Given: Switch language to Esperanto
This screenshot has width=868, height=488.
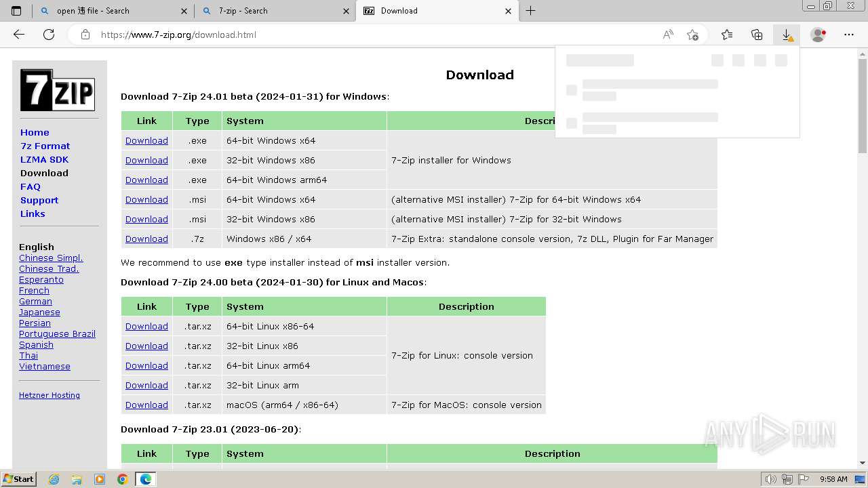Looking at the screenshot, I should coord(41,279).
